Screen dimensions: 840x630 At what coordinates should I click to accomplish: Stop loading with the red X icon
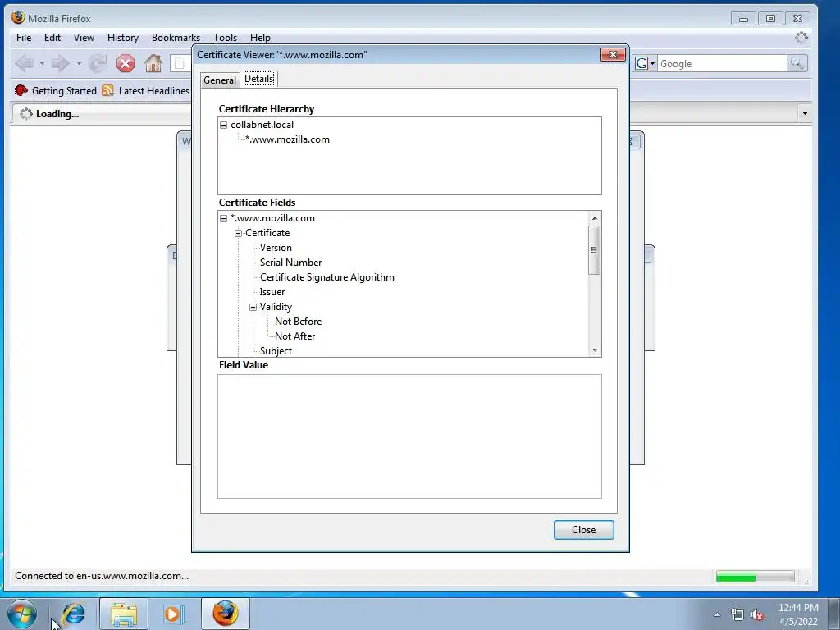click(x=126, y=64)
